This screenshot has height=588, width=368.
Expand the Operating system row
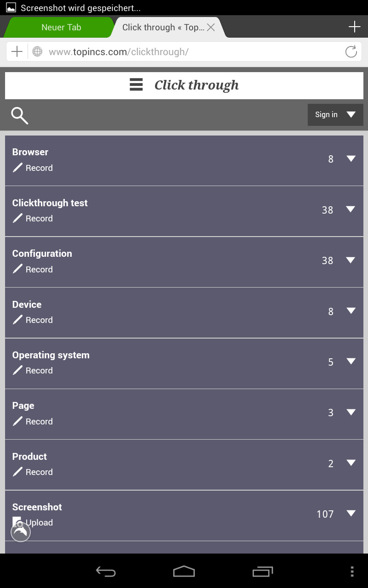[351, 362]
